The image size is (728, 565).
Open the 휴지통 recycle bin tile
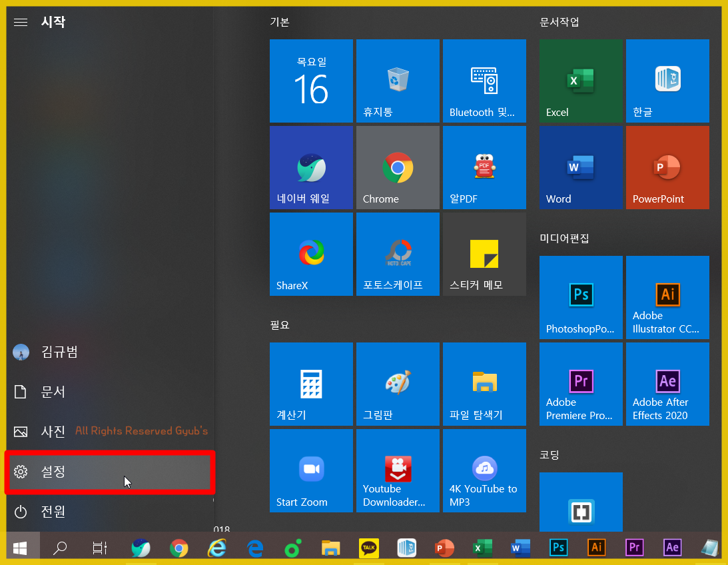coord(398,81)
